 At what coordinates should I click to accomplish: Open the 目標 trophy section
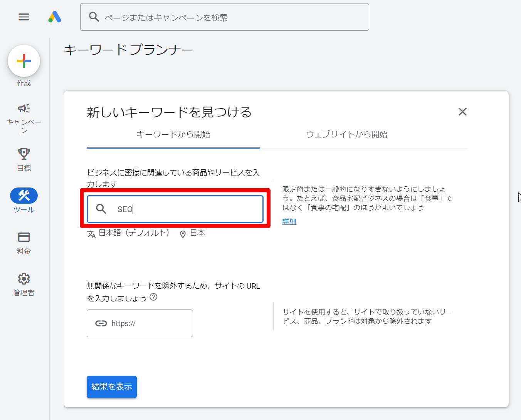(x=24, y=154)
